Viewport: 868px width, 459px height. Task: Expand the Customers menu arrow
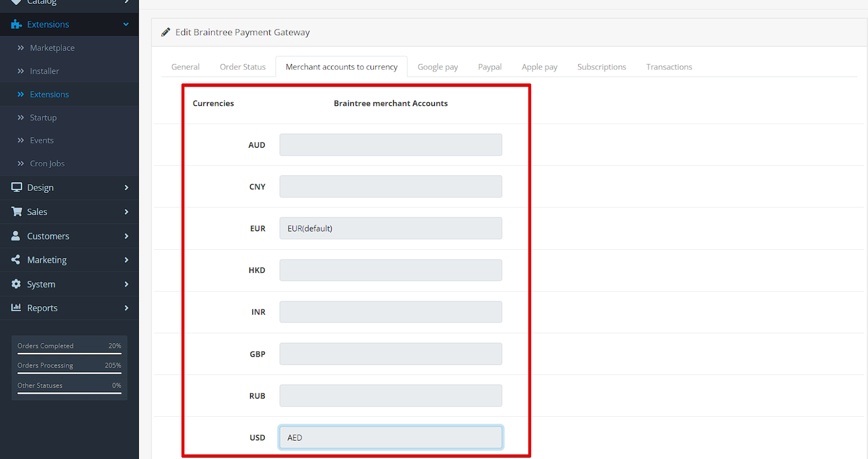pos(126,236)
